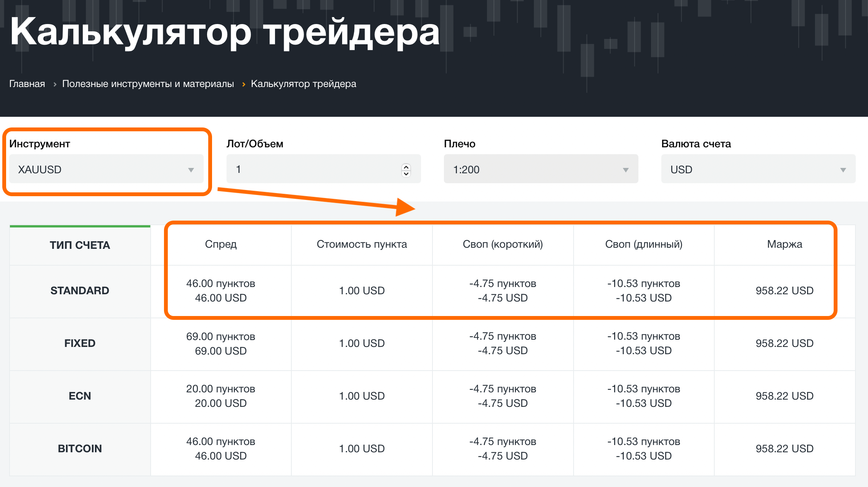Click the down arrow to decrease Лот/Объем
This screenshot has height=487, width=868.
coord(406,173)
